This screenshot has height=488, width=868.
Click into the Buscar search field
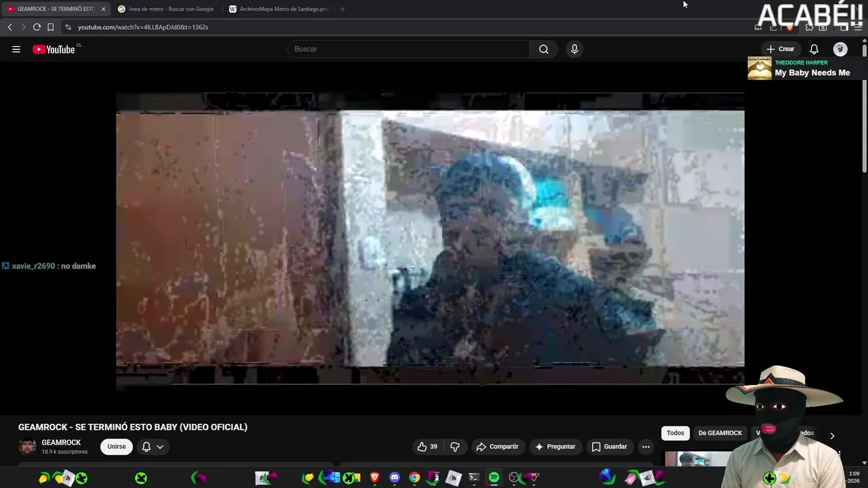pyautogui.click(x=409, y=49)
